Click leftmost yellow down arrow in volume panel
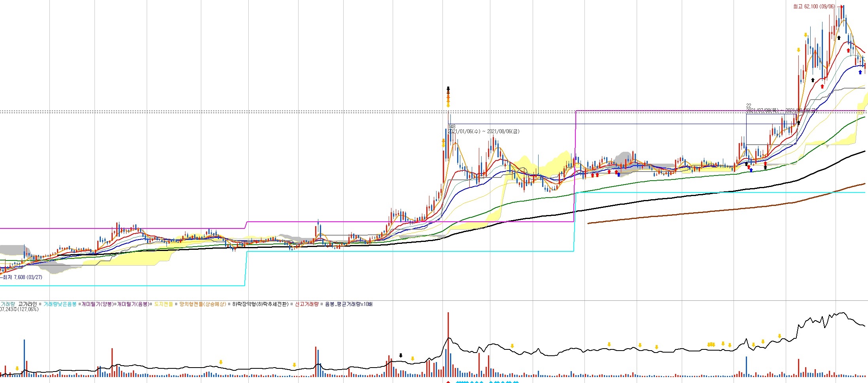 (x=17, y=368)
